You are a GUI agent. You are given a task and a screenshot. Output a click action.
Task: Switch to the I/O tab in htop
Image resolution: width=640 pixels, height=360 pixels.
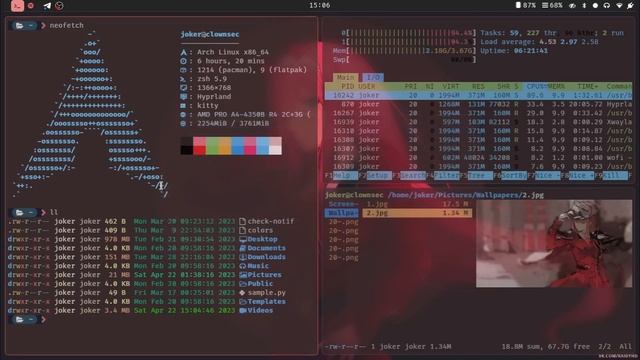[x=373, y=77]
